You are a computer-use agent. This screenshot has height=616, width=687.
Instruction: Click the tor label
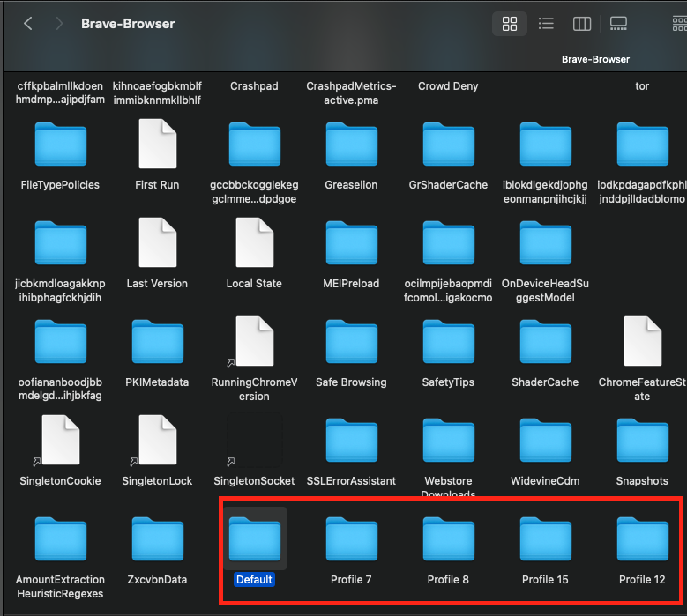pos(642,85)
